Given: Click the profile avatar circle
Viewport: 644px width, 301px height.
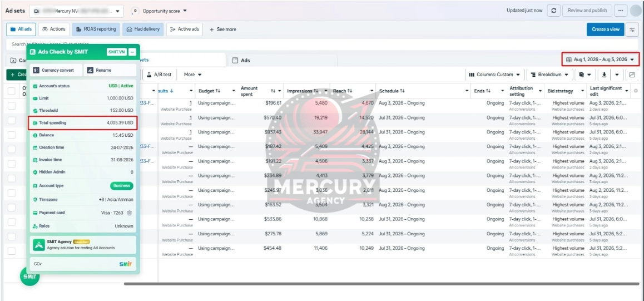Looking at the screenshot, I should click(x=635, y=11).
